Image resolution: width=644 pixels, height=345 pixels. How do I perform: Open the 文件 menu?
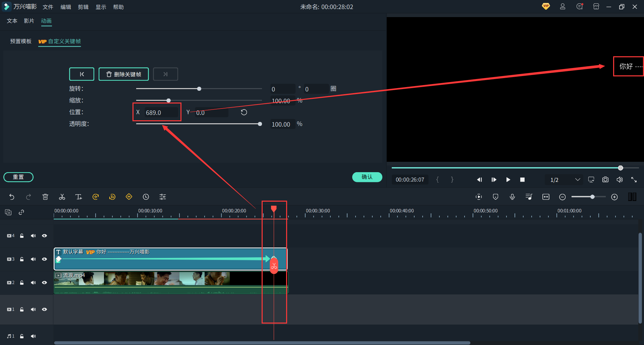[x=48, y=7]
